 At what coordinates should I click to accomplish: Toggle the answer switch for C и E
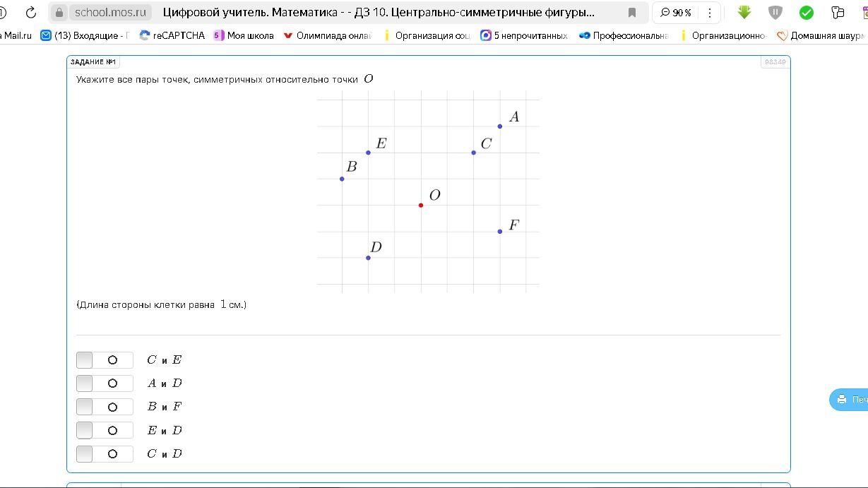[x=105, y=360]
